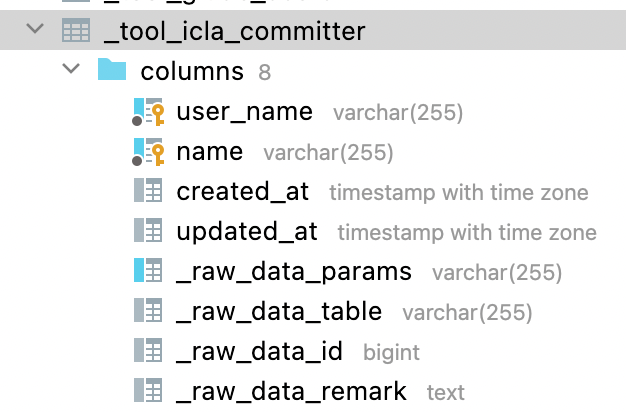This screenshot has height=412, width=626.
Task: Click the _raw_data_id column icon
Action: click(148, 351)
